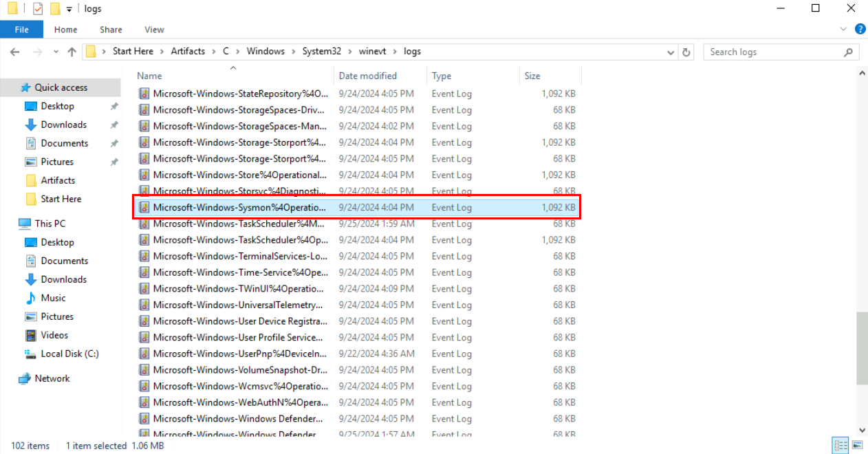Switch to Details view layout icon
This screenshot has width=868, height=454.
[840, 445]
